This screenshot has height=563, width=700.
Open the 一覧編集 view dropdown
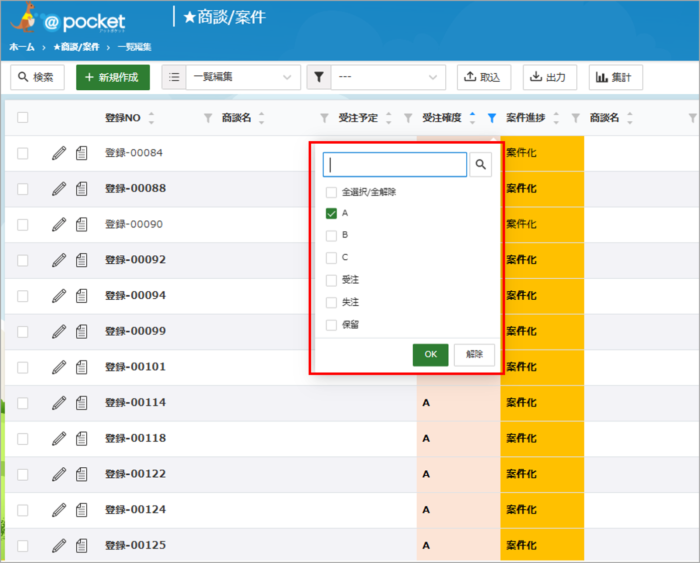coord(243,77)
